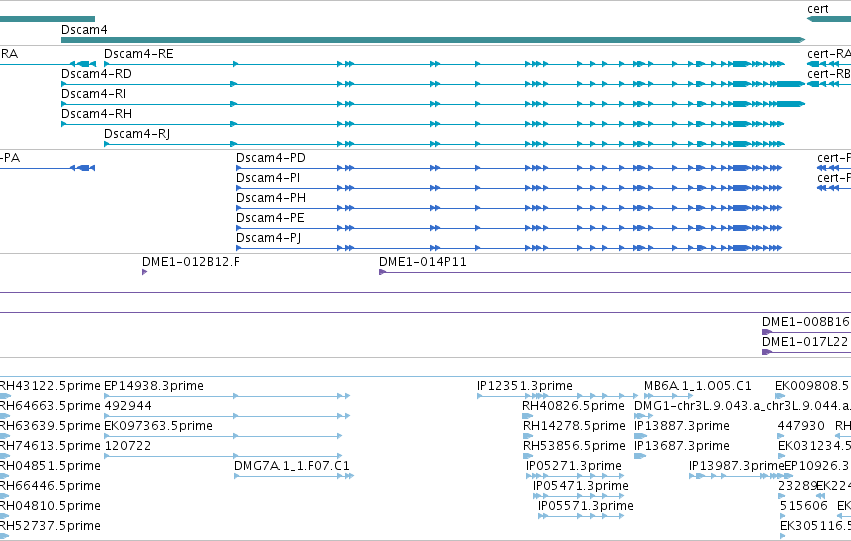The width and height of the screenshot is (851, 541).
Task: Select the DME1-012B12.F feature label
Action: point(191,262)
